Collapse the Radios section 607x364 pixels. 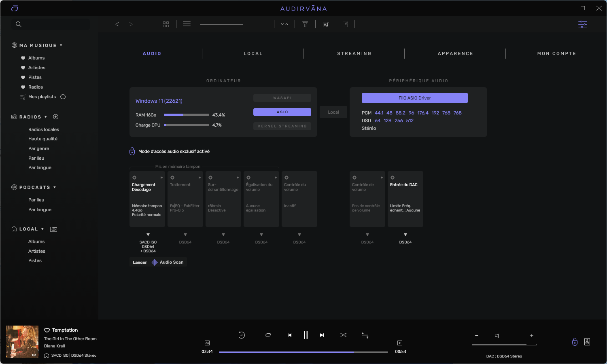pos(46,117)
